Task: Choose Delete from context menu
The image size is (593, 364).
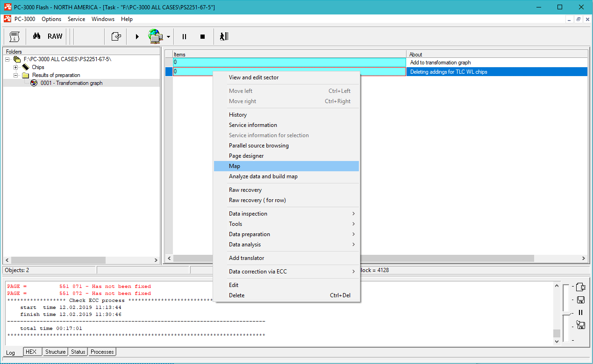Action: coord(286,295)
